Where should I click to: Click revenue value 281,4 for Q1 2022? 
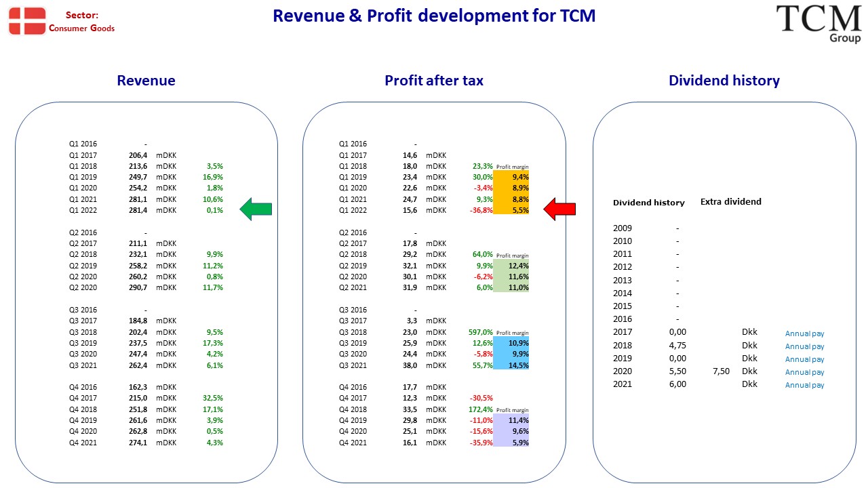point(138,210)
